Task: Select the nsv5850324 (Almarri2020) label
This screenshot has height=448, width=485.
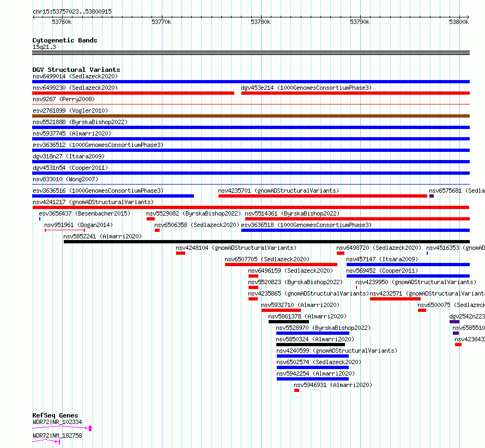Action: point(315,339)
